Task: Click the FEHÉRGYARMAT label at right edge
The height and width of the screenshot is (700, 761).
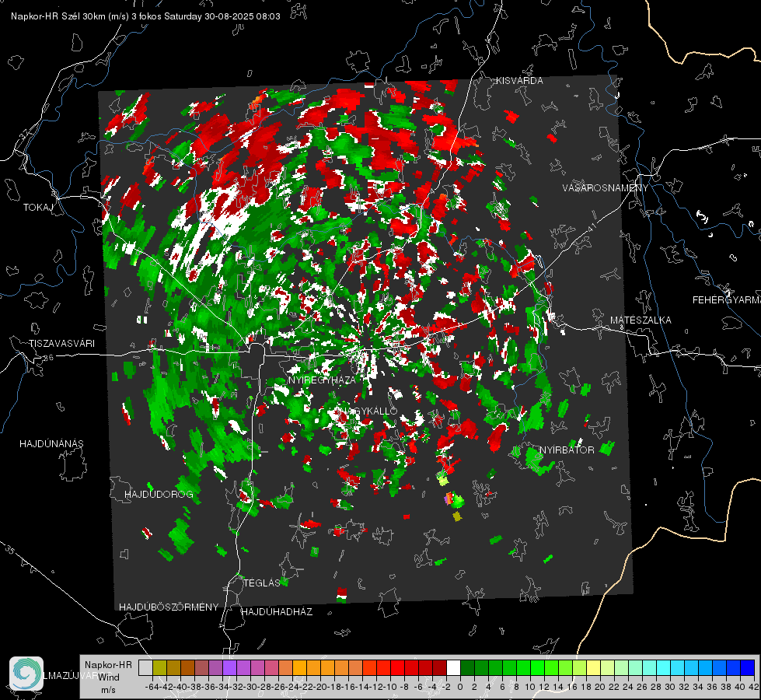Action: click(x=727, y=300)
